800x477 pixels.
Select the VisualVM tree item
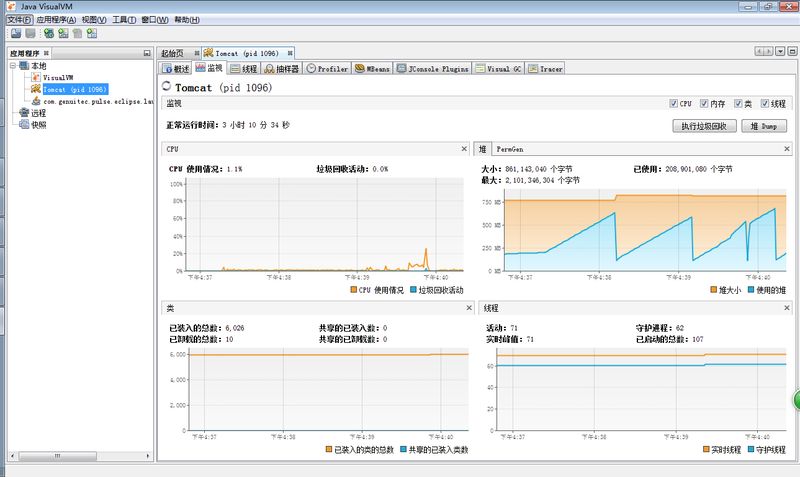[x=58, y=77]
